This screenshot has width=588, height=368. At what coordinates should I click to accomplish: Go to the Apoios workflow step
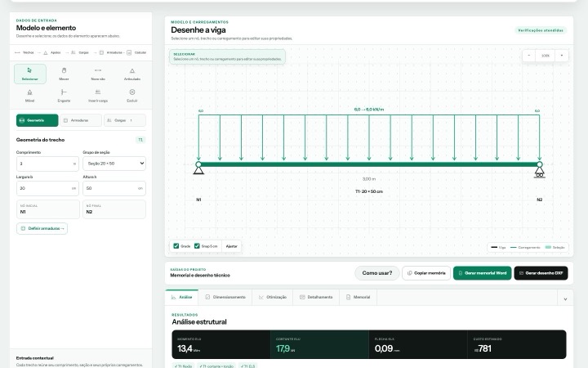click(52, 52)
